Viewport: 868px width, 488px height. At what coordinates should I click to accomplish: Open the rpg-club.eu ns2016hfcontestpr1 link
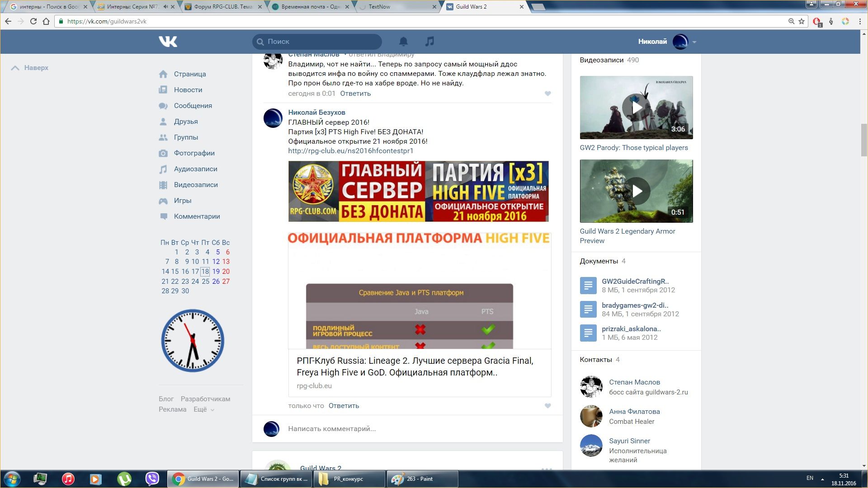pyautogui.click(x=350, y=151)
